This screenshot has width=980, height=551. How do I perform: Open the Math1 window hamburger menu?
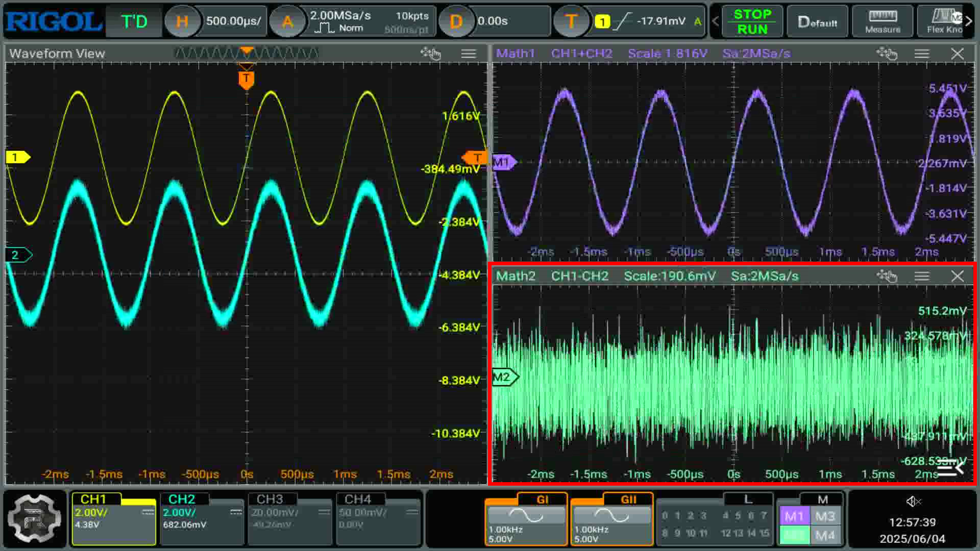pos(922,54)
